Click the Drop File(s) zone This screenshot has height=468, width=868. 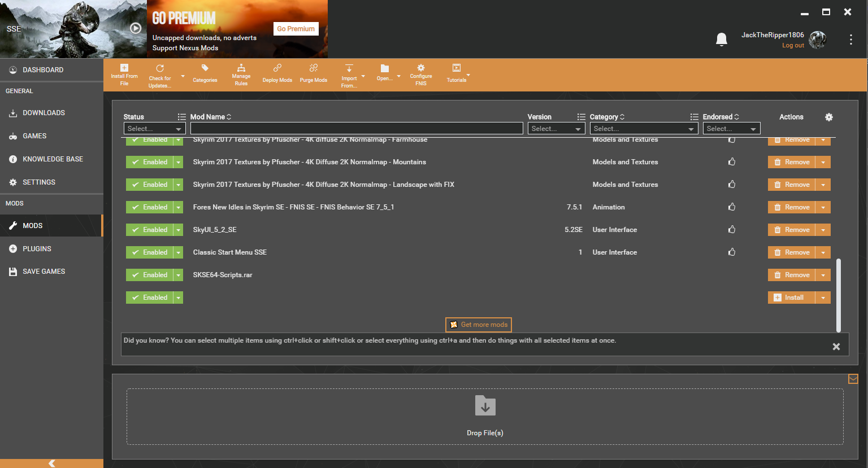485,417
